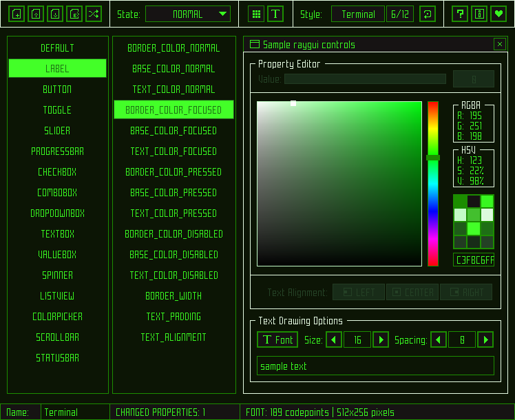Click the Open style file icon
Image resolution: width=515 pixels, height=420 pixels.
click(36, 14)
